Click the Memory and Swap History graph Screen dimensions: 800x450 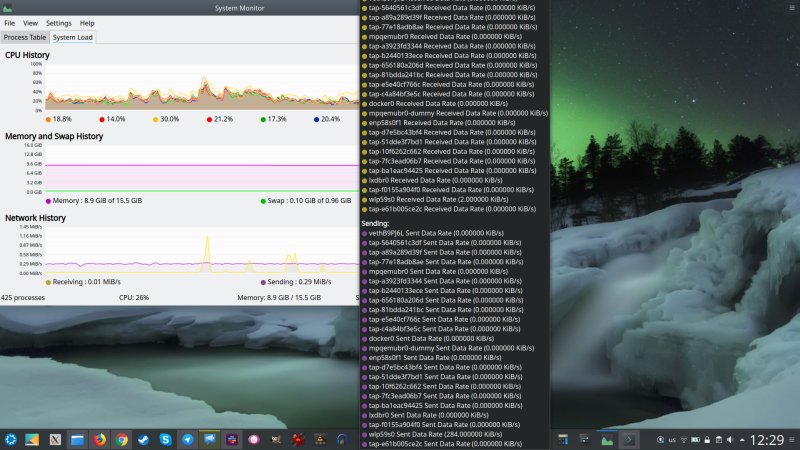(202, 168)
